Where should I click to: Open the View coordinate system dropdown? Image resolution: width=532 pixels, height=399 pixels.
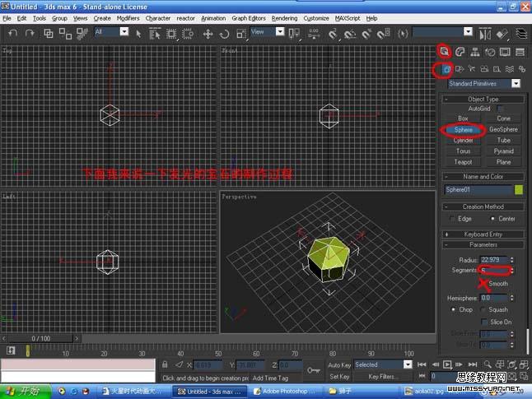point(280,31)
